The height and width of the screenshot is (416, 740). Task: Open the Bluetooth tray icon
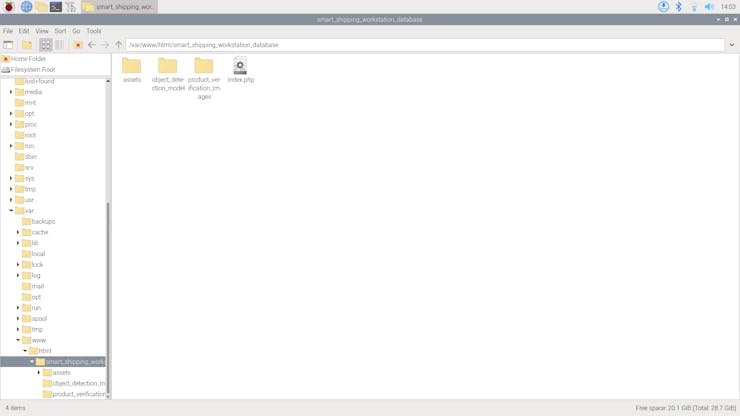(679, 7)
